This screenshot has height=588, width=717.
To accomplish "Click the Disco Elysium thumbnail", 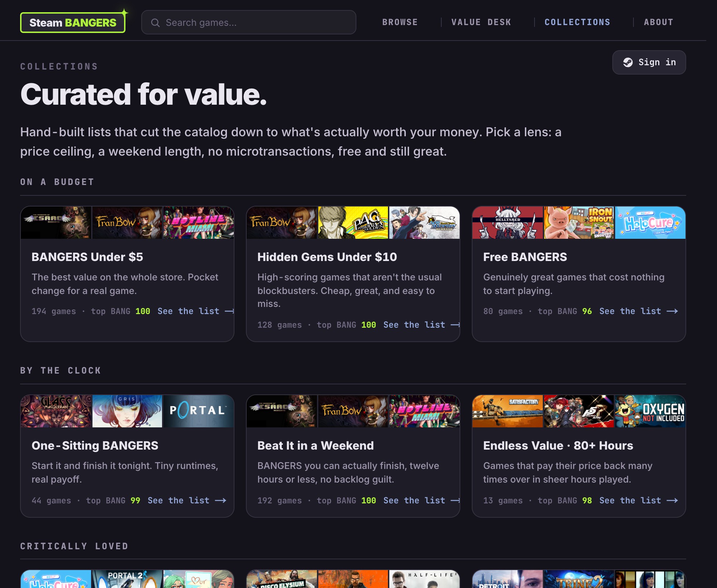I will point(282,579).
